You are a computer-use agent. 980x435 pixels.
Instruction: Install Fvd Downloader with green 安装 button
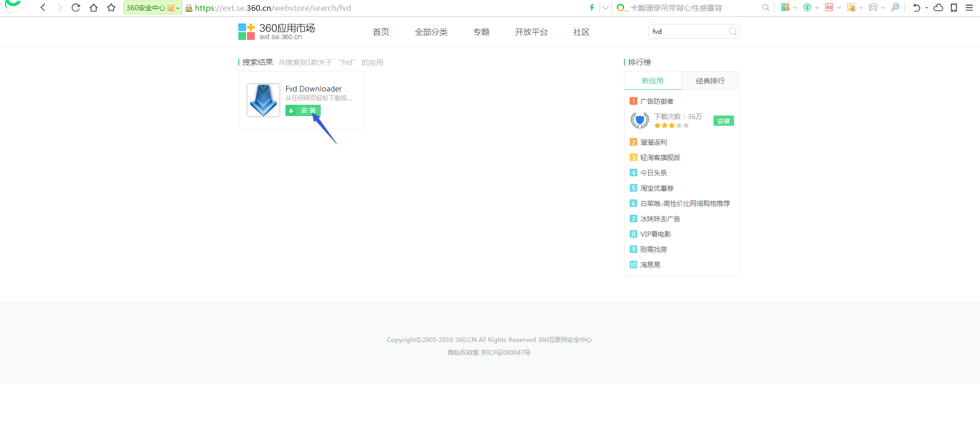303,110
